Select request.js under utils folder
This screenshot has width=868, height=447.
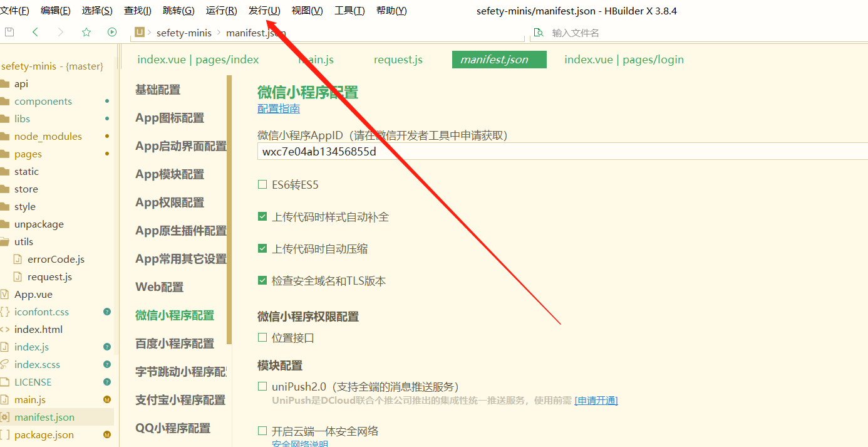49,277
